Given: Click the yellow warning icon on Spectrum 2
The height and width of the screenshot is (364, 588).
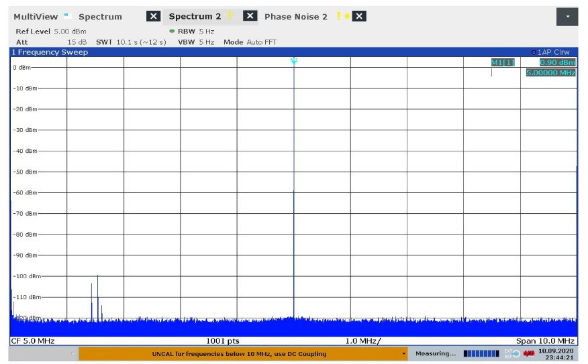Looking at the screenshot, I should (x=230, y=16).
